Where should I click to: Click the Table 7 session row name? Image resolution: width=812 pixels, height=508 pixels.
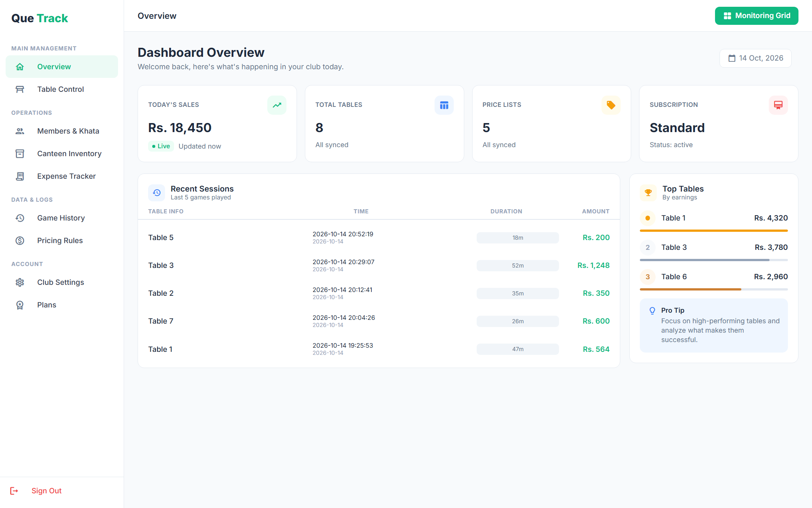(x=161, y=321)
